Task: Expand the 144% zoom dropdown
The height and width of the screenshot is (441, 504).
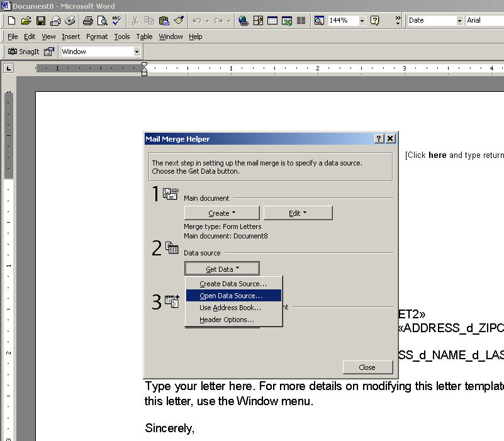Action: 362,21
